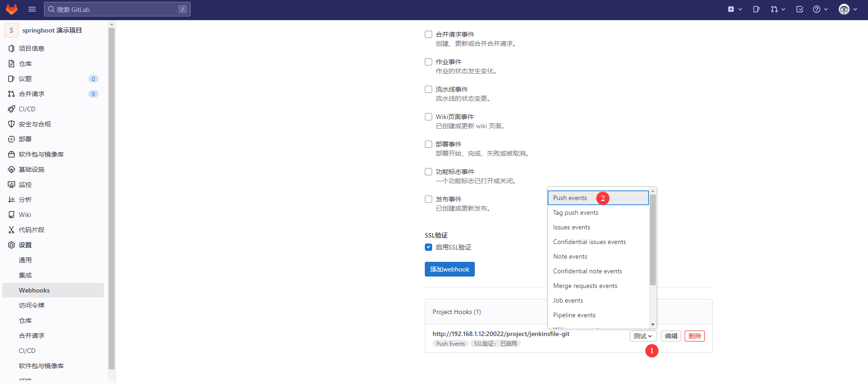Select Push events from the test menu
Image resolution: width=868 pixels, height=385 pixels.
(x=570, y=198)
